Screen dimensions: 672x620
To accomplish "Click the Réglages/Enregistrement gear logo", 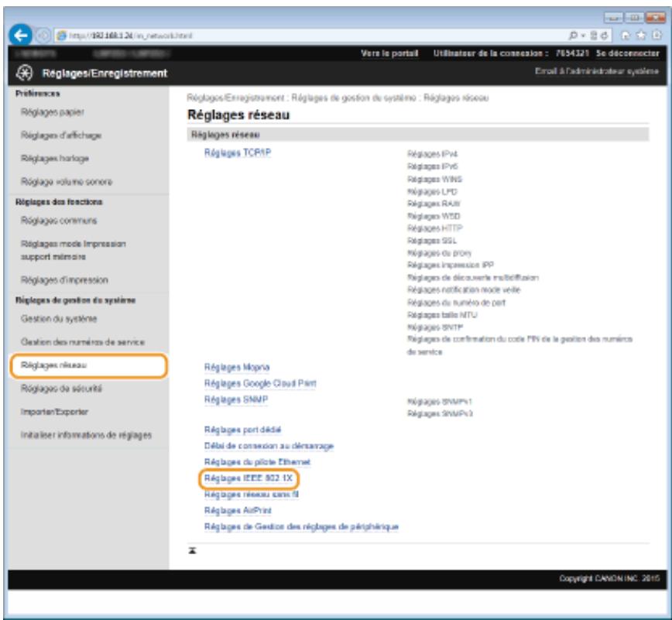I will [x=24, y=73].
